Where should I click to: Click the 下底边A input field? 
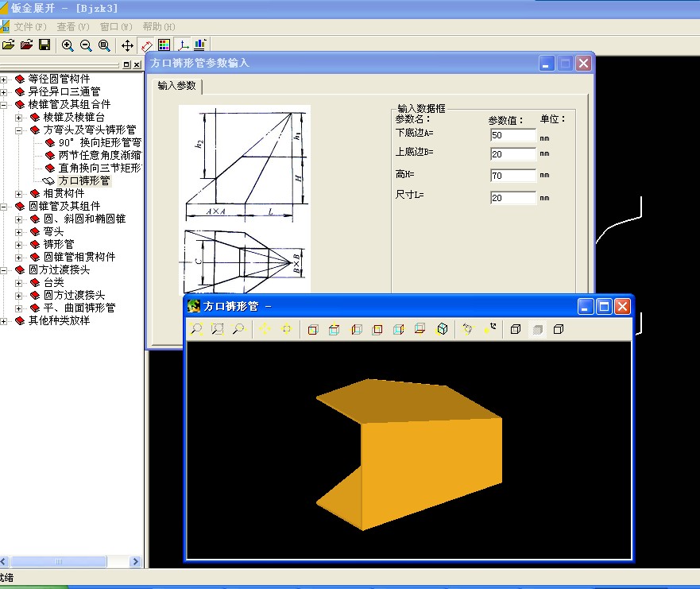513,135
